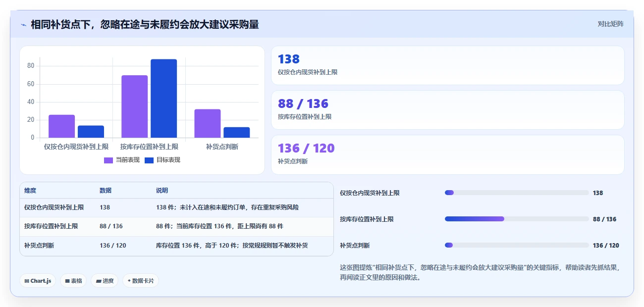Click the large 88 / 136 card figure
The height and width of the screenshot is (307, 644).
tap(303, 103)
